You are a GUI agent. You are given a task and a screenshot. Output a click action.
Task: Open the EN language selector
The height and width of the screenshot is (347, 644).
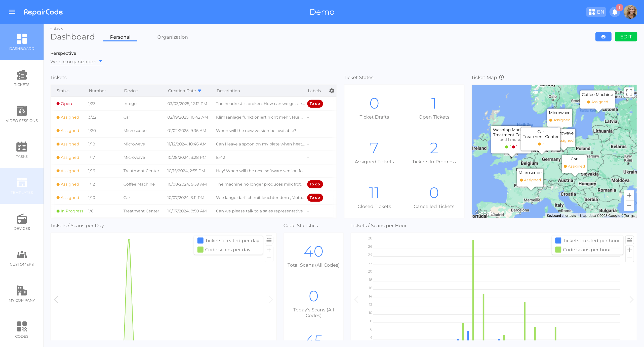(x=596, y=12)
